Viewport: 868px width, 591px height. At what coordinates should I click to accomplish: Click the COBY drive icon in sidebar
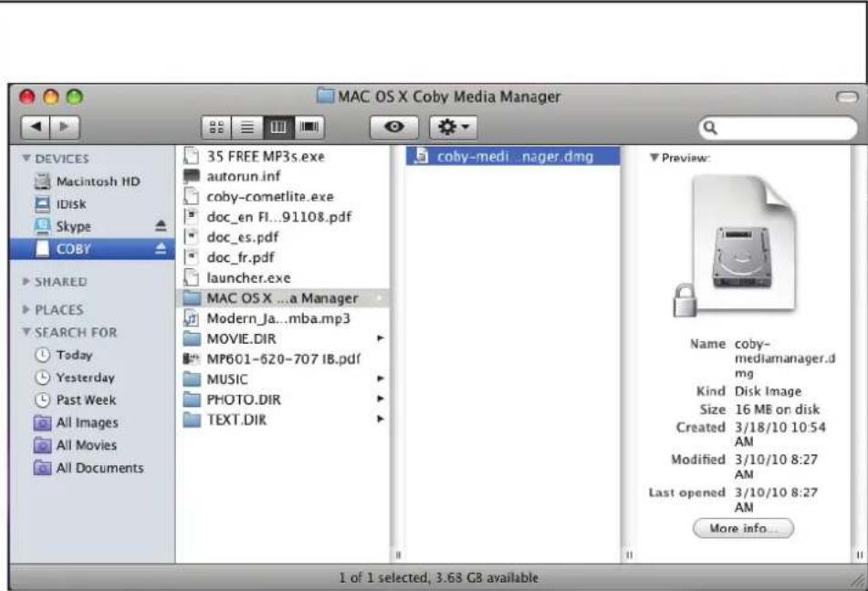click(43, 248)
